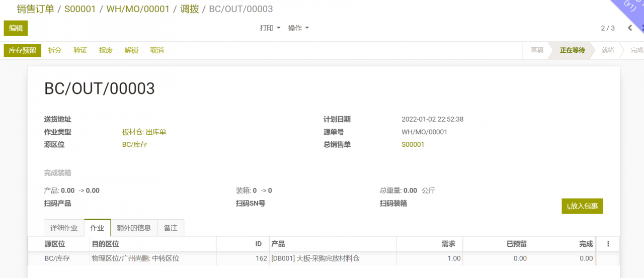Select 正在等待 status stage
Screen dimensions: 644x278
[x=573, y=50]
